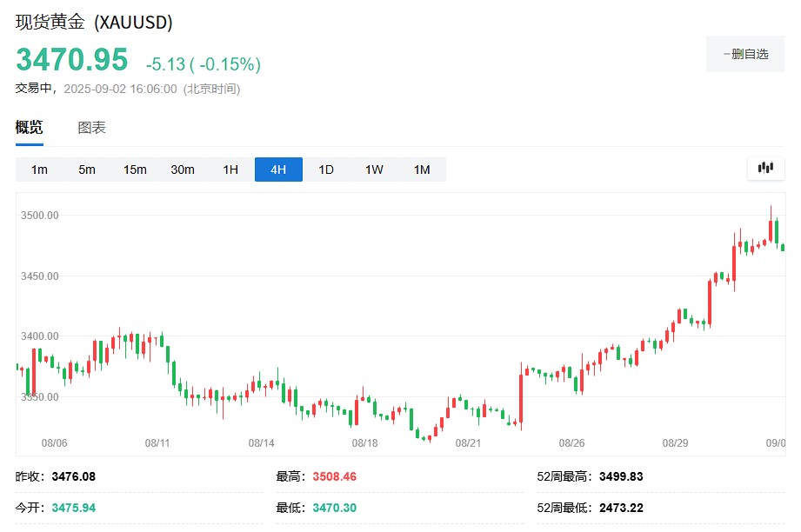Select the 5m chart interval
The image size is (801, 532).
click(87, 170)
